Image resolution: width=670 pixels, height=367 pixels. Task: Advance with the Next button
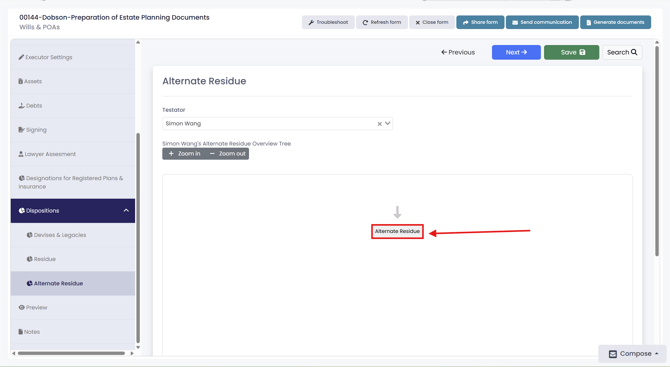[x=516, y=52]
